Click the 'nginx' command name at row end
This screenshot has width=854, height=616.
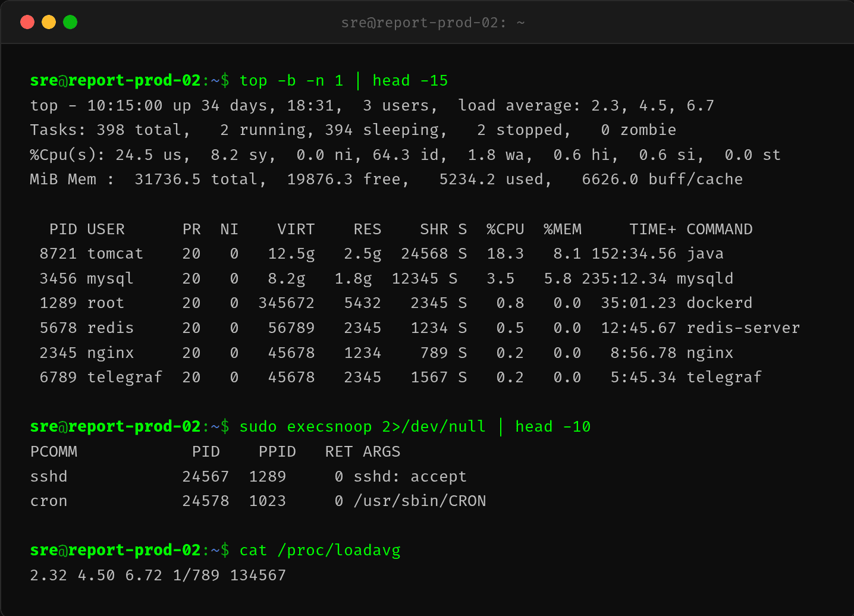pyautogui.click(x=710, y=353)
